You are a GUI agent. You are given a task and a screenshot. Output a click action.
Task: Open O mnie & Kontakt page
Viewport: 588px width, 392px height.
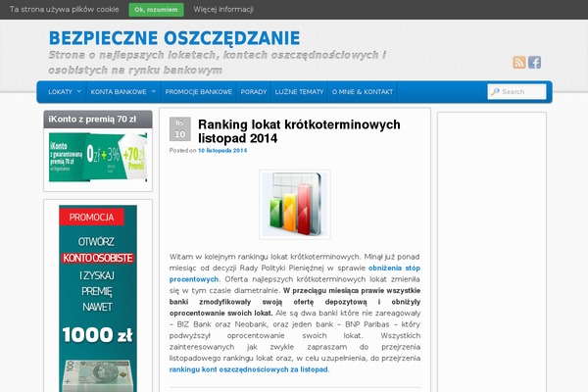click(363, 92)
